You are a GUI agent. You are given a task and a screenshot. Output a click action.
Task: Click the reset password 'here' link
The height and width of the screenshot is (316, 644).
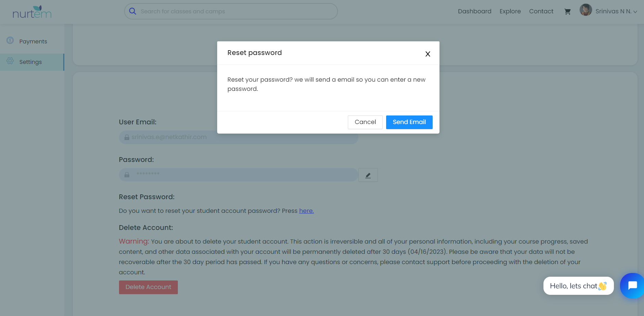pyautogui.click(x=306, y=211)
